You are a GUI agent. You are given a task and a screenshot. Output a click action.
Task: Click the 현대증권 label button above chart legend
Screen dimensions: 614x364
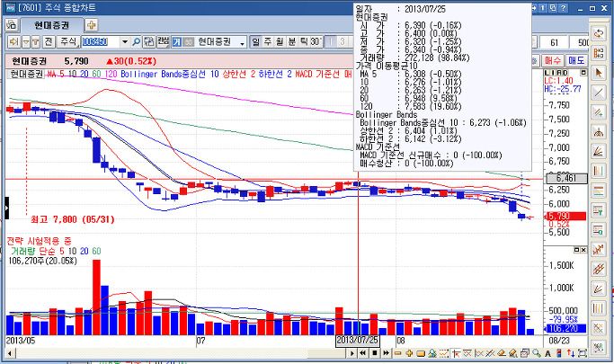tap(26, 74)
